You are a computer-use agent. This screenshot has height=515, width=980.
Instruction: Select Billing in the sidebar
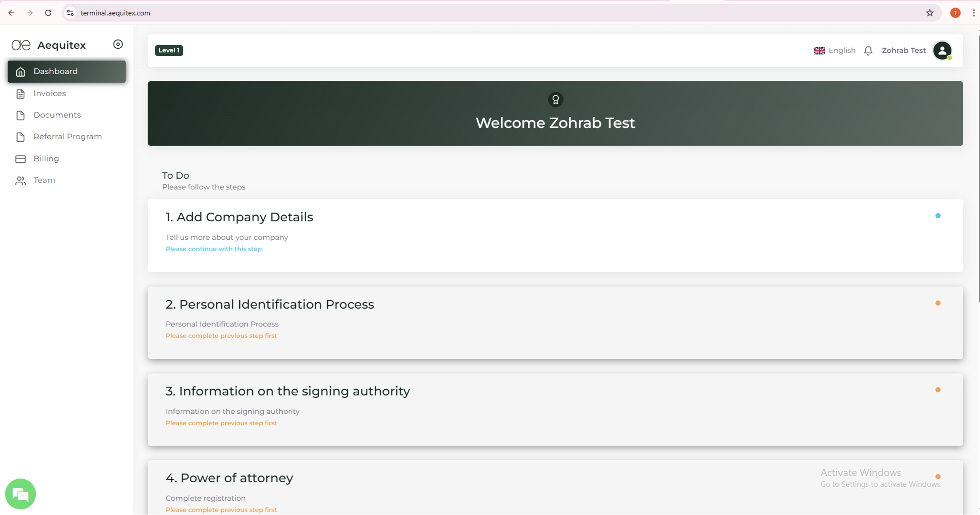coord(46,158)
